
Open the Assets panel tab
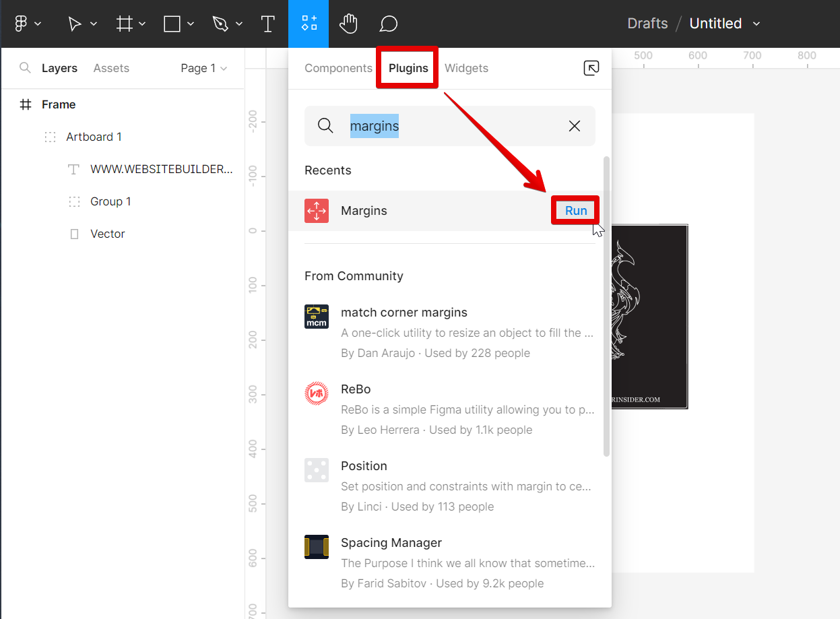click(111, 68)
